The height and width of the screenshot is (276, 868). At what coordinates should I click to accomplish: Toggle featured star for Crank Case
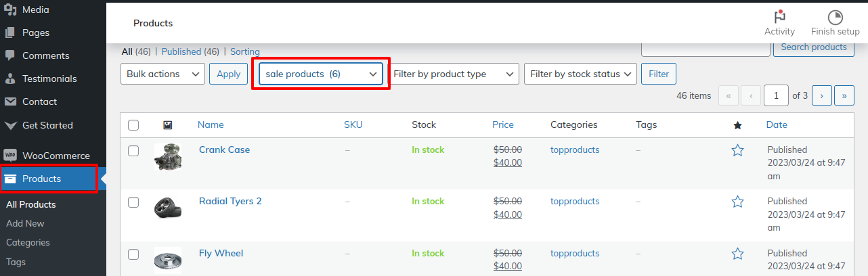pyautogui.click(x=738, y=150)
